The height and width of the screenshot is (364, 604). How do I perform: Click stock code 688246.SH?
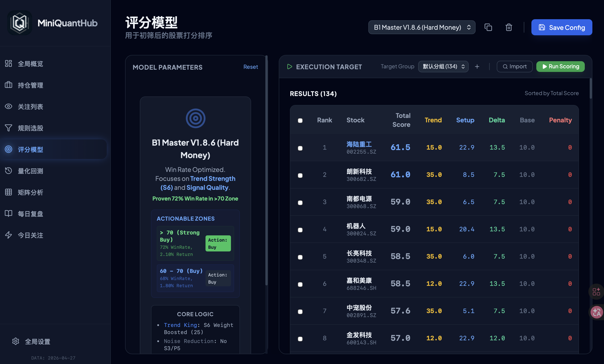click(361, 288)
